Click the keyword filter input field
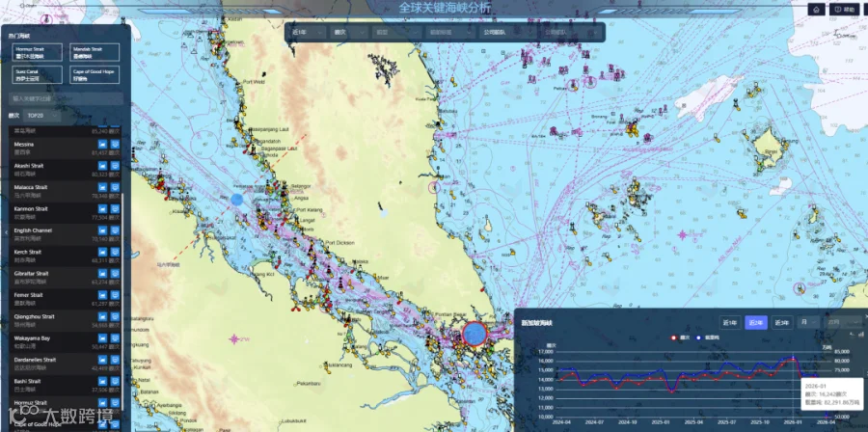868x432 pixels. 66,99
